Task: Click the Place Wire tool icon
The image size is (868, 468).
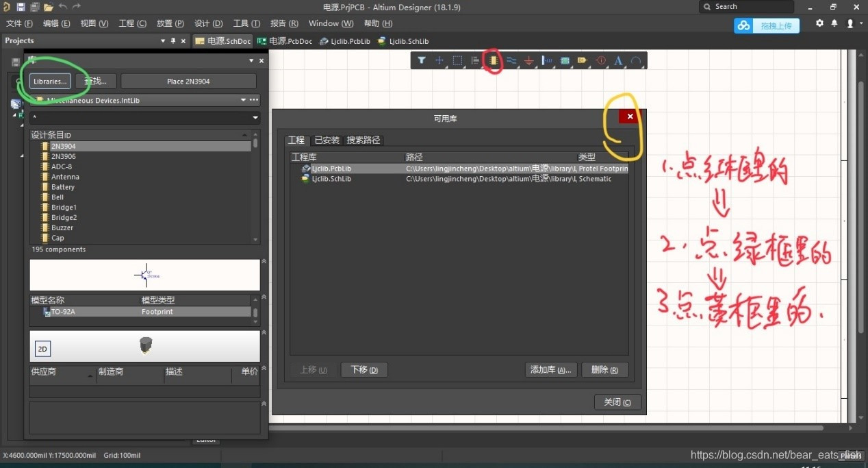Action: coord(511,61)
